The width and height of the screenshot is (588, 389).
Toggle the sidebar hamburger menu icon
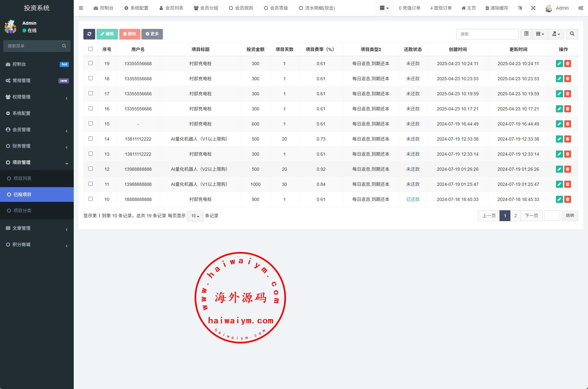[x=81, y=8]
